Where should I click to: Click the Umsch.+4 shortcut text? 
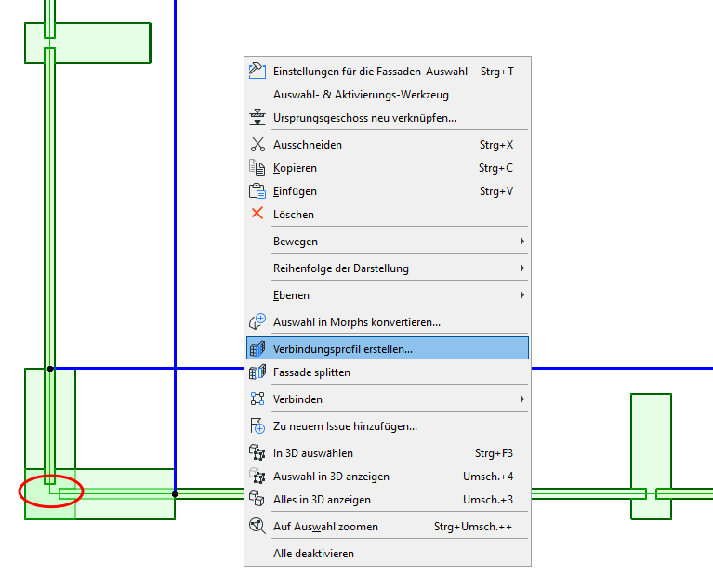tap(488, 477)
